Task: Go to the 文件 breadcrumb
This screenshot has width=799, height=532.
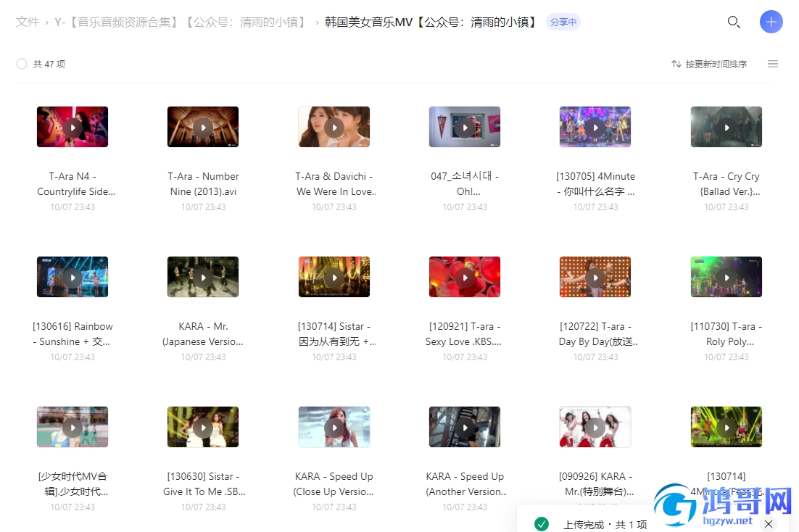Action: 28,22
